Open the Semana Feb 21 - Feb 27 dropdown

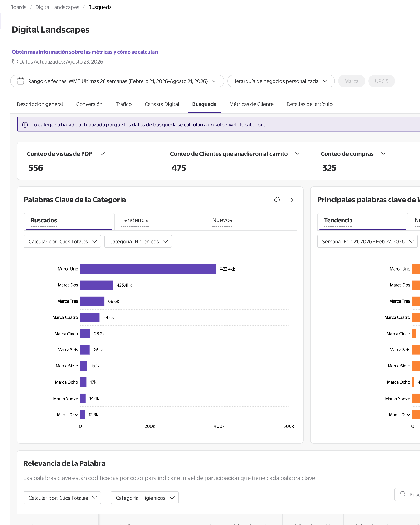tap(368, 241)
